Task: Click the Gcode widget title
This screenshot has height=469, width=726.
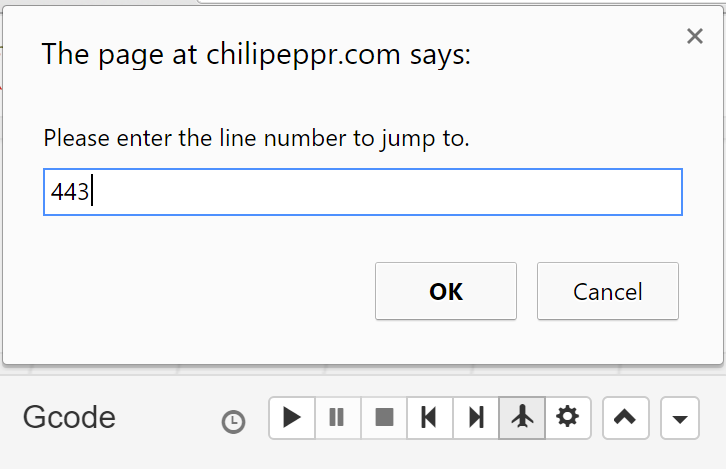Action: (69, 417)
